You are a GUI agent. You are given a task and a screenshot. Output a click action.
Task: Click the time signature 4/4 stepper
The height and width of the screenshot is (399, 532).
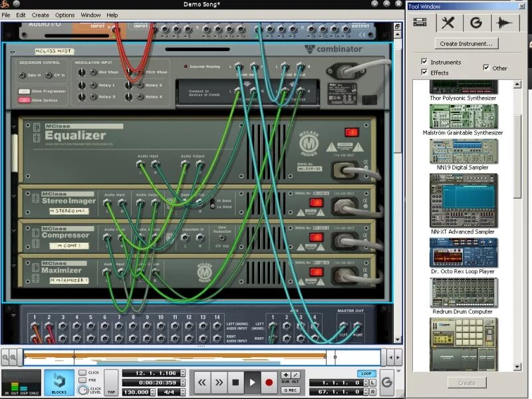tap(183, 392)
